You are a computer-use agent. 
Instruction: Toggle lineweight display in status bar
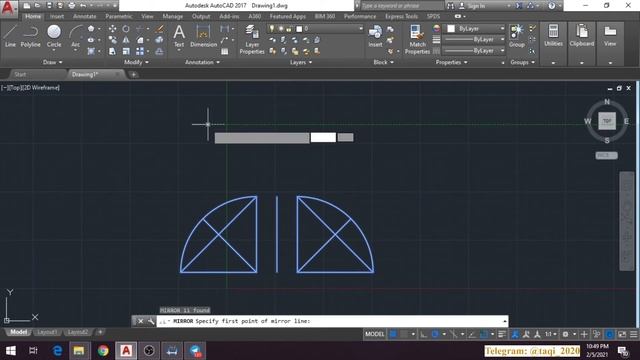point(502,334)
